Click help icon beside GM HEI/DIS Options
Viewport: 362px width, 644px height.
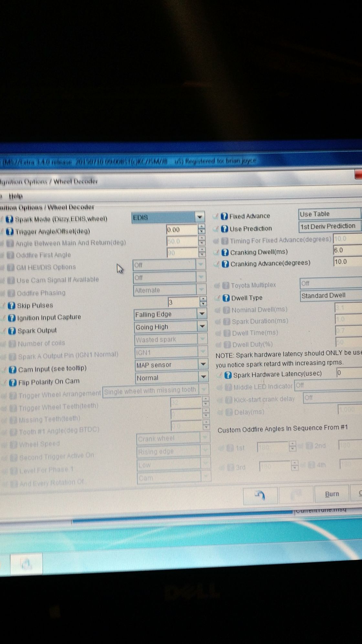(x=11, y=268)
